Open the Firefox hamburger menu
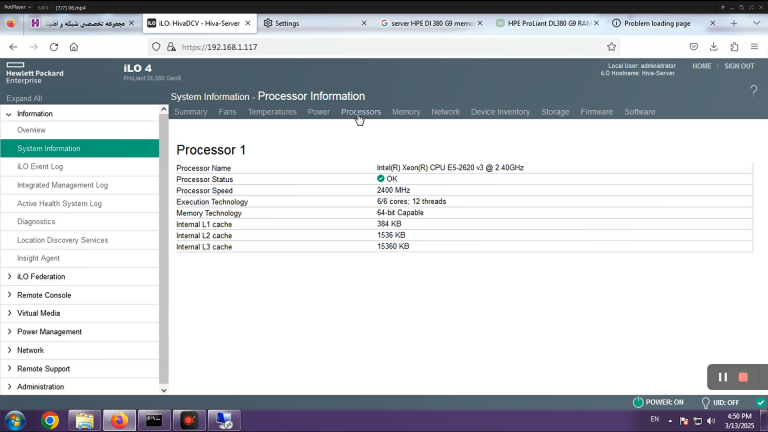Viewport: 768px width, 432px height. [x=754, y=47]
